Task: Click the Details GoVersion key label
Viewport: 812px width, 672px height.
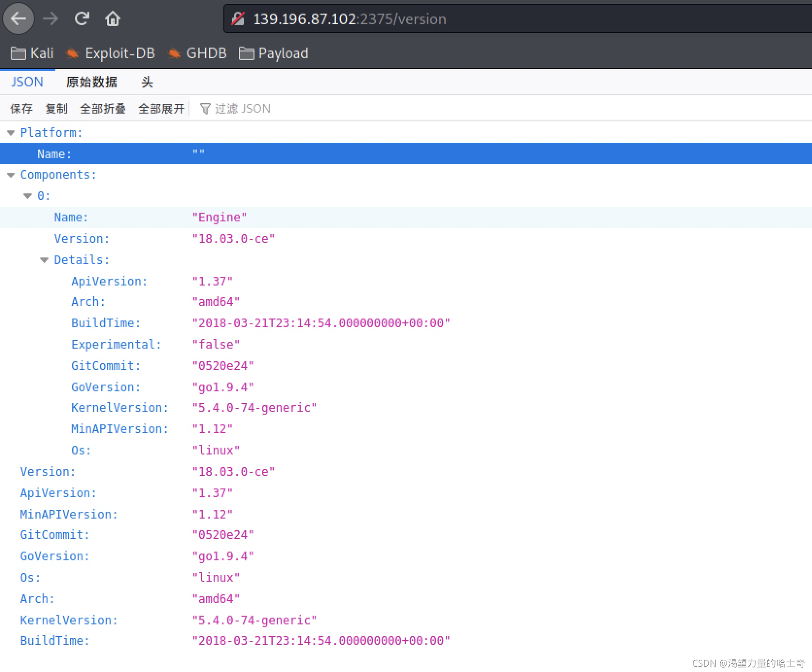Action: pyautogui.click(x=106, y=387)
